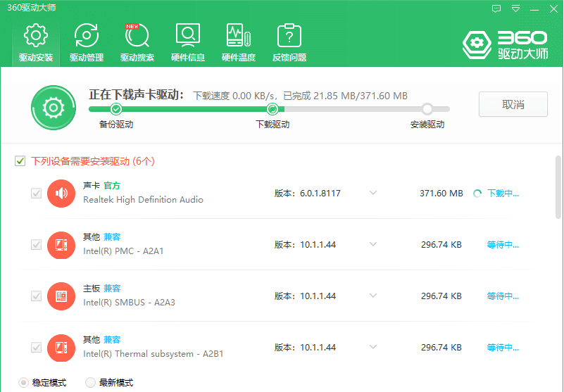Open the 驱动安装 gear icon tab
The image size is (564, 392).
(x=36, y=35)
